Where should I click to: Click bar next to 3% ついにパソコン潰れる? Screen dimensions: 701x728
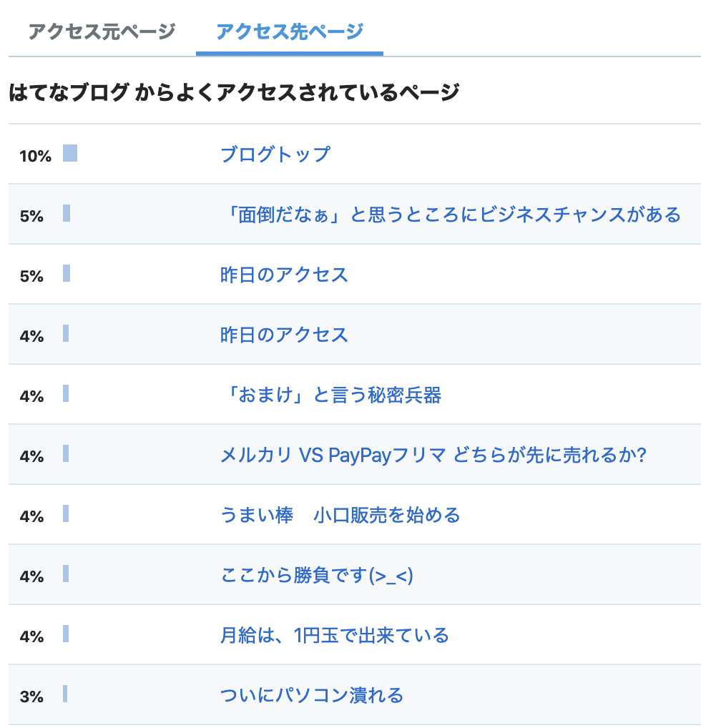pos(65,694)
